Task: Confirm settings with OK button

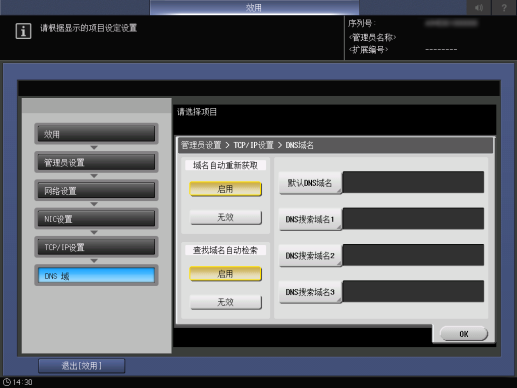Action: coord(464,334)
